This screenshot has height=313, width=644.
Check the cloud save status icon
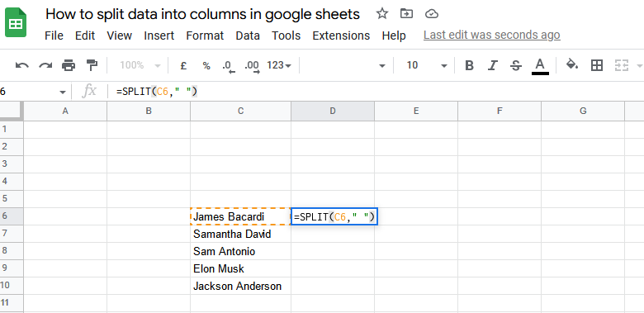431,14
